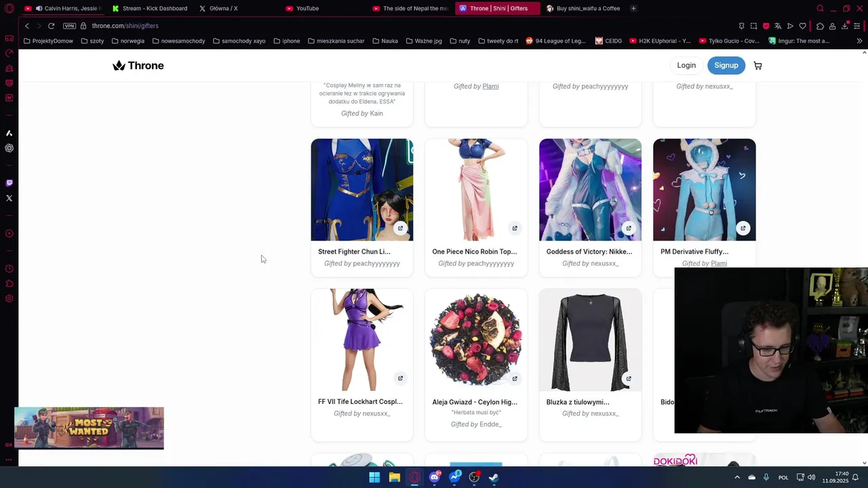Open Discord from the taskbar
Screen dimensions: 868x488
435,477
